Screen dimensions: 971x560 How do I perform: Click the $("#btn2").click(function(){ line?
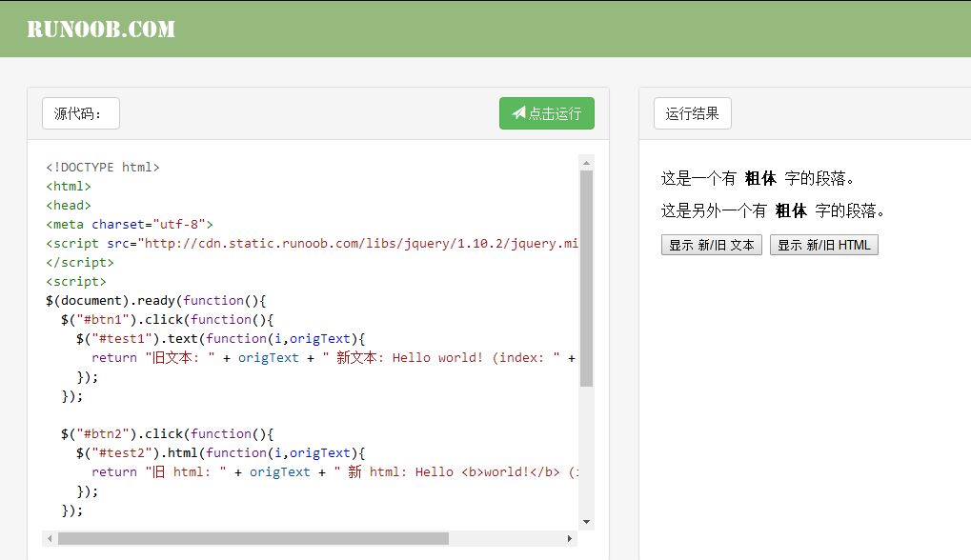tap(167, 433)
